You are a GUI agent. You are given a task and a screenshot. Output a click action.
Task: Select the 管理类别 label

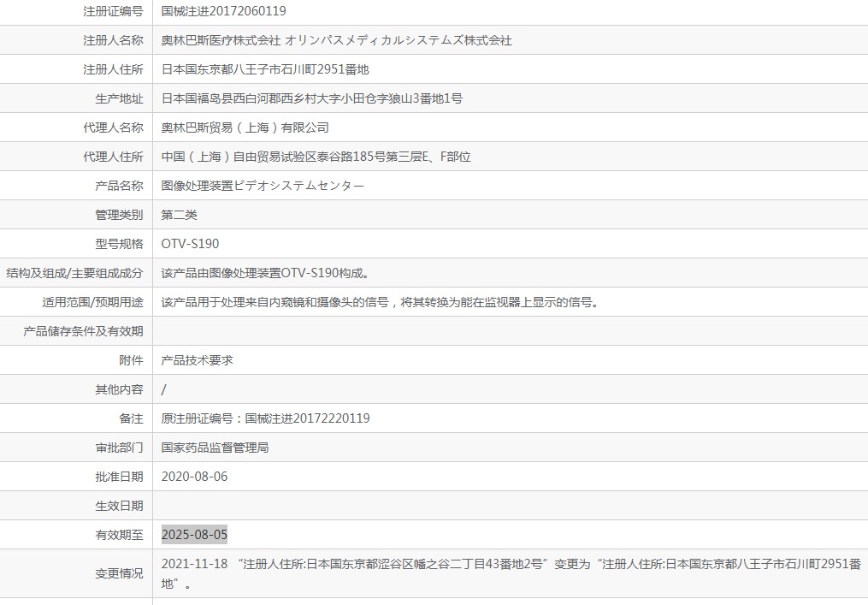[119, 215]
